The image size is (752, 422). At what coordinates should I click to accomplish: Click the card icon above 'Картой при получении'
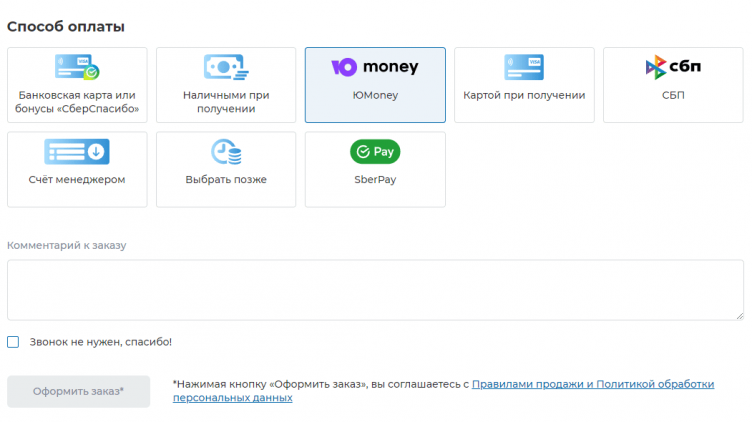pos(524,68)
